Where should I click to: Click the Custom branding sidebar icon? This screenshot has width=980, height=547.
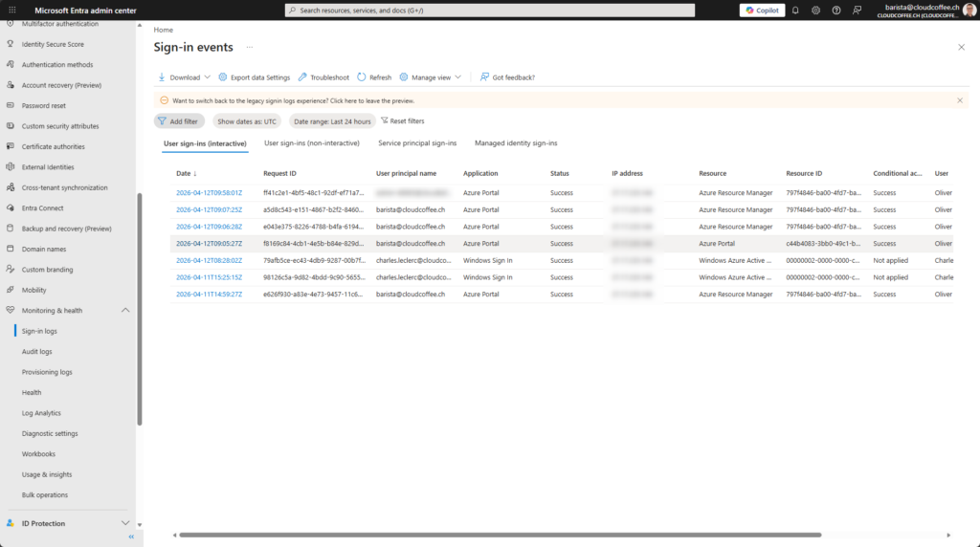click(x=10, y=270)
